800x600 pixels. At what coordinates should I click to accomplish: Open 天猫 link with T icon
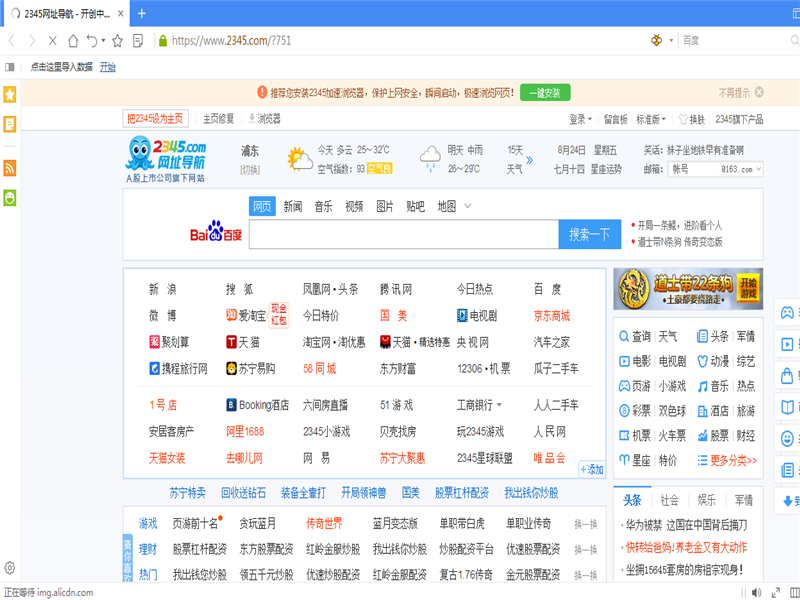pos(243,342)
